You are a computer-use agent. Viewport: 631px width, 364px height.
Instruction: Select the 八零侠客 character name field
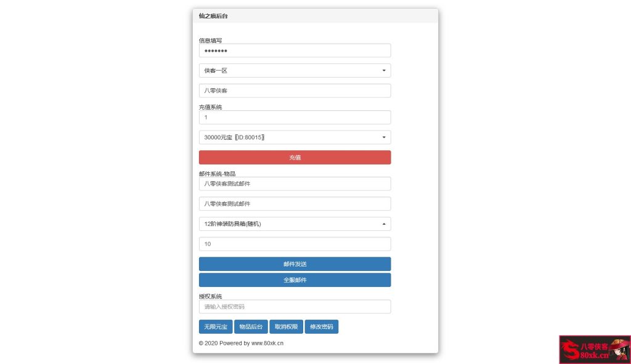click(295, 90)
